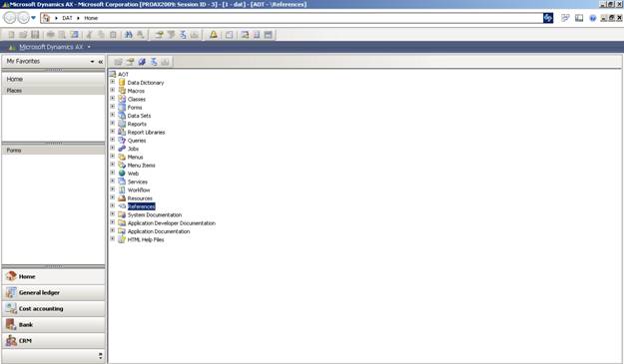Expand the HTML Help Files node
Screen dimensions: 624x364
coord(112,238)
